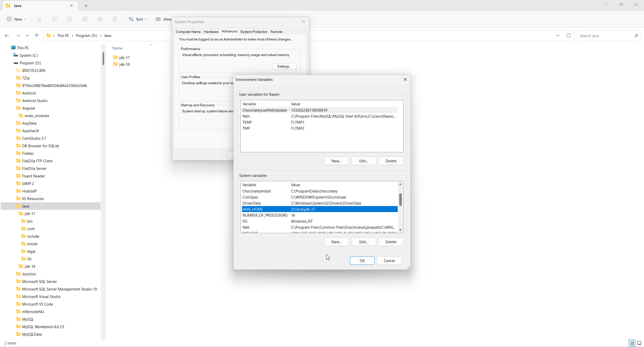
Task: Click Edit under System variables
Action: [364, 242]
